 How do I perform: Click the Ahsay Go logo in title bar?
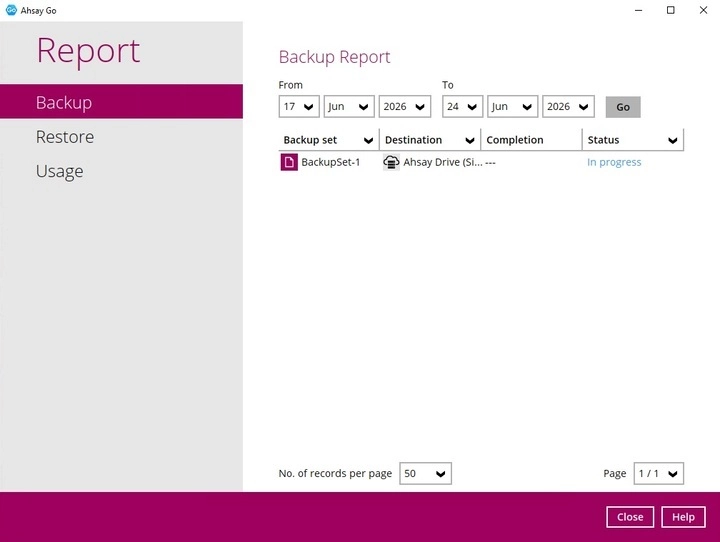point(11,10)
